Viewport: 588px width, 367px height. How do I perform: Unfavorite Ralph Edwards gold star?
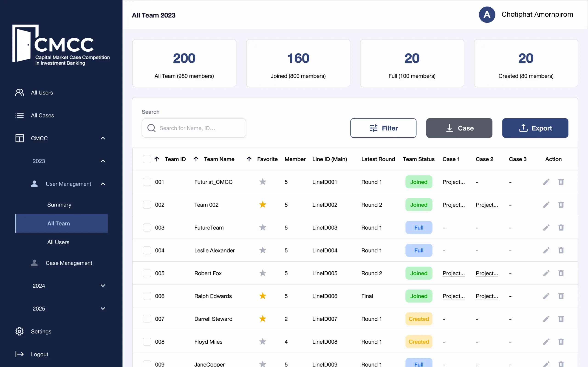pos(262,296)
